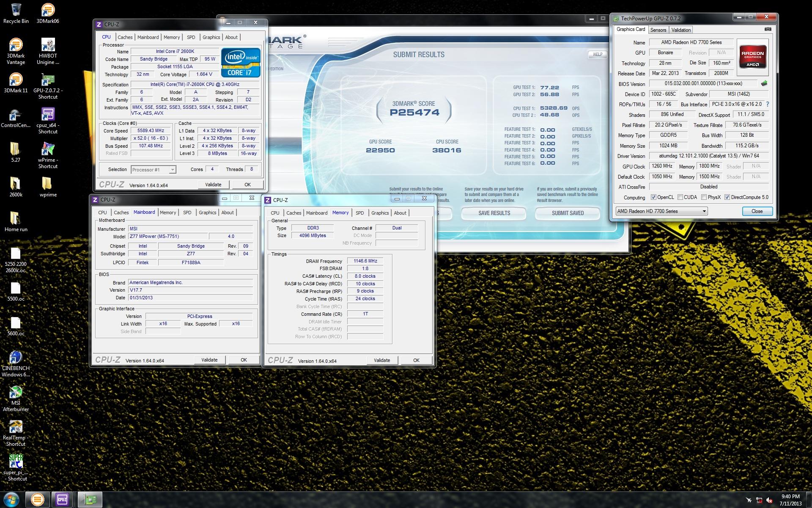Open the super_pi shortcut icon

pos(16,468)
